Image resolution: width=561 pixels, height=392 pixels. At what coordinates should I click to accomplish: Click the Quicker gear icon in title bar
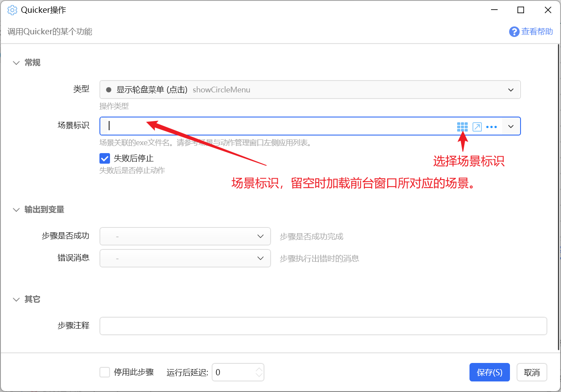[12, 10]
